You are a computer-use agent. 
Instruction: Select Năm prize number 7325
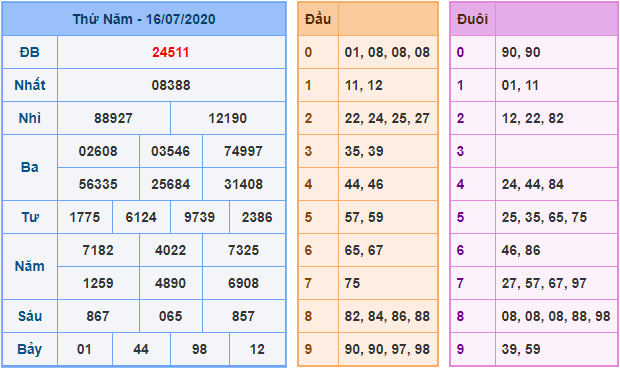(x=243, y=250)
